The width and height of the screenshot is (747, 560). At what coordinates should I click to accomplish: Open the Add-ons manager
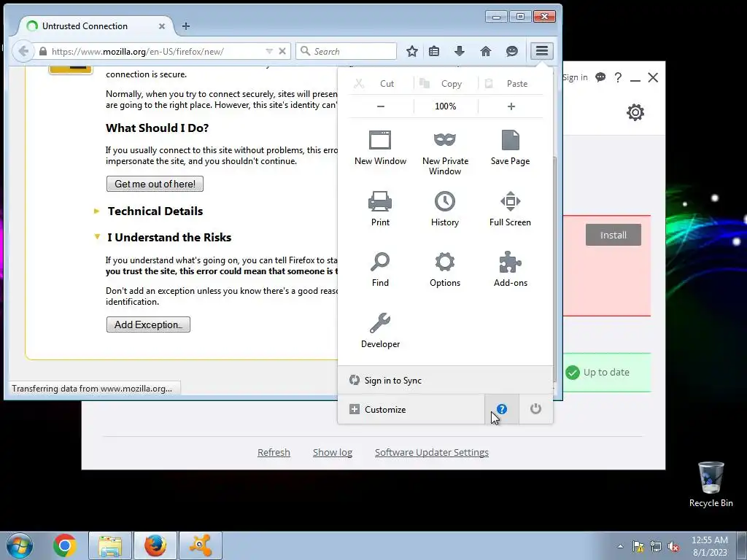(510, 270)
